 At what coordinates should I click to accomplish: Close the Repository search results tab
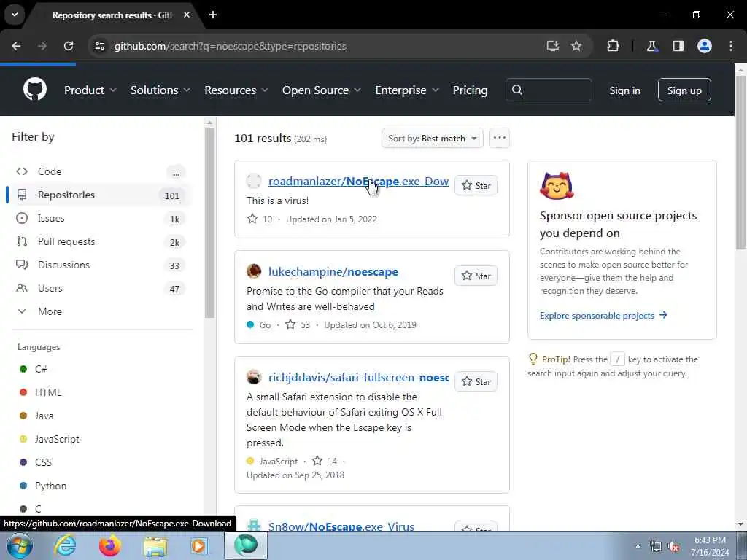(x=187, y=15)
